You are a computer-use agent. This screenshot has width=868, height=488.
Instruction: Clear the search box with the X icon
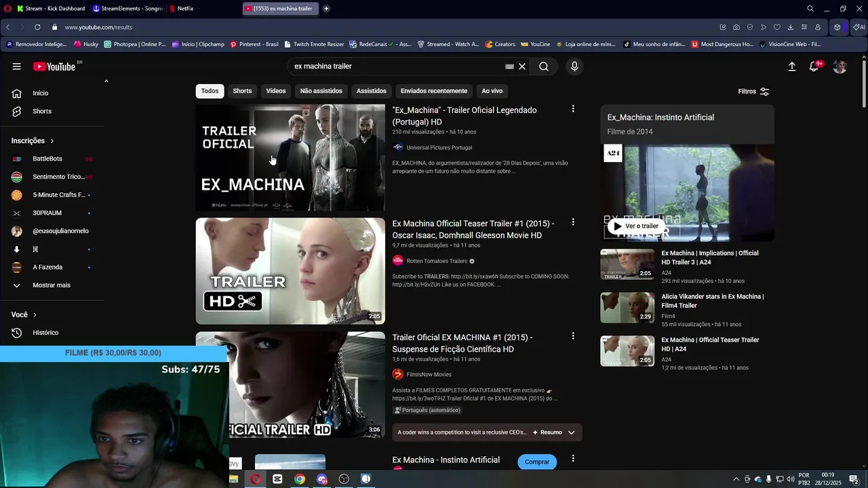coord(522,66)
